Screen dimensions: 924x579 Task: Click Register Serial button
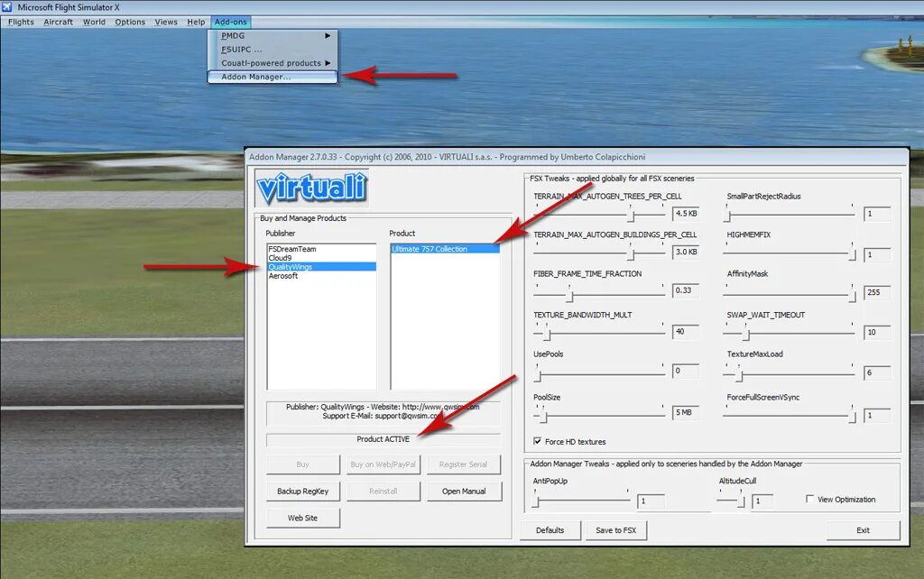click(464, 464)
